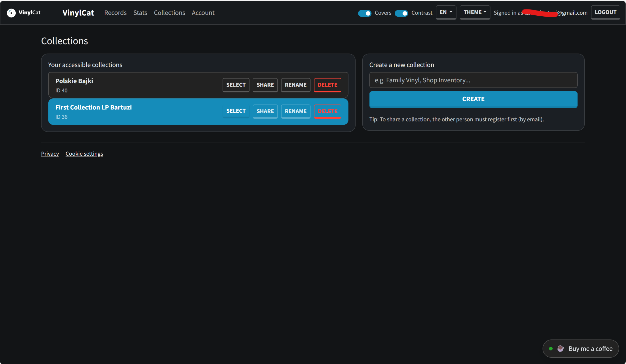Navigate to Account page
This screenshot has height=364, width=626.
[x=203, y=13]
